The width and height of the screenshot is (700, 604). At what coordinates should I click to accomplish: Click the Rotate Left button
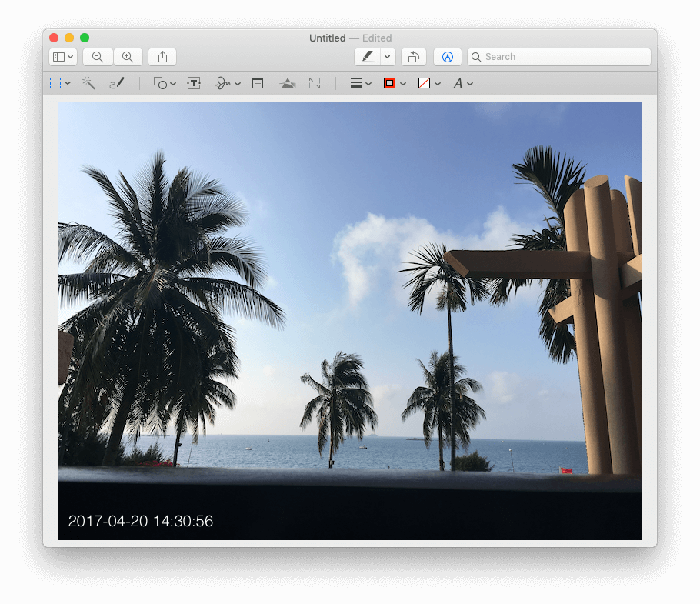point(413,56)
